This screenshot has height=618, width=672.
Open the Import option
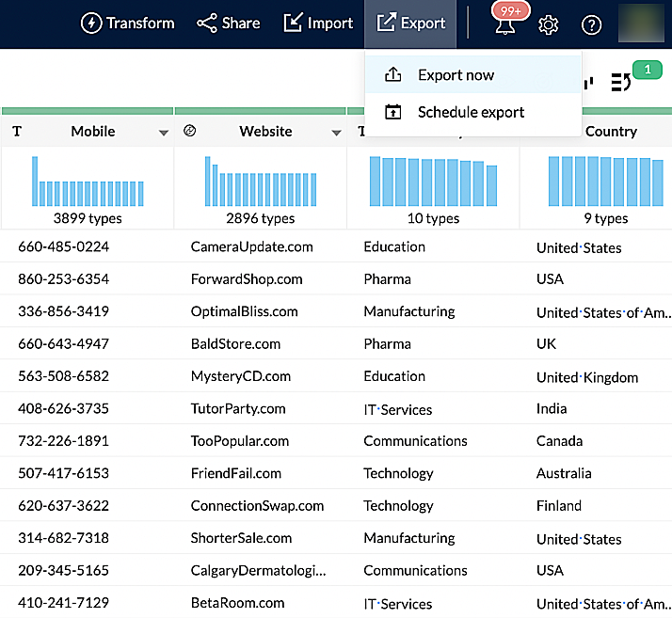(318, 24)
